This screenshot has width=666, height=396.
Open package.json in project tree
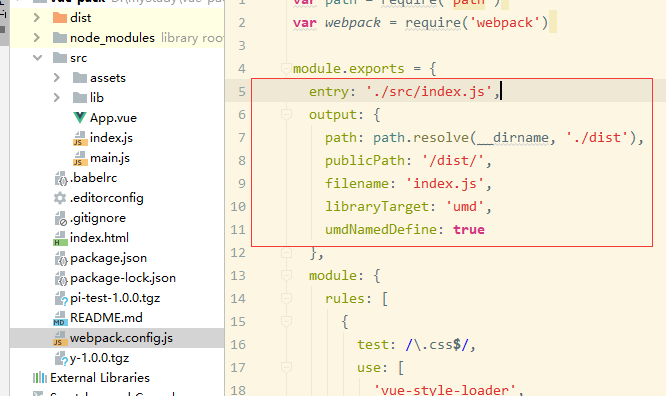click(108, 258)
